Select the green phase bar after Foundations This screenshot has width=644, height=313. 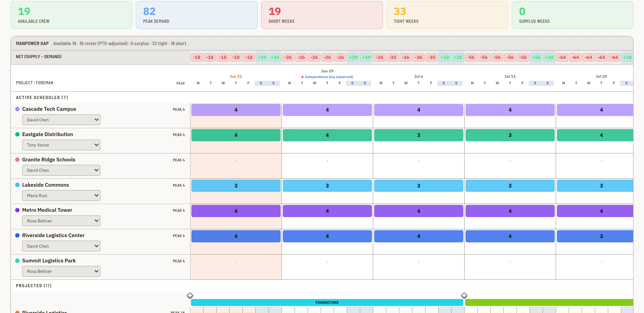549,302
